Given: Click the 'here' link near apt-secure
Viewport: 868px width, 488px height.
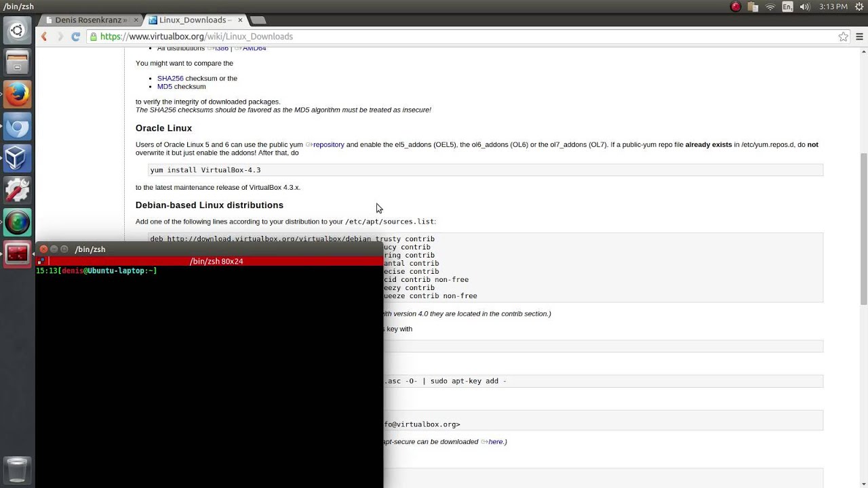Looking at the screenshot, I should click(496, 442).
